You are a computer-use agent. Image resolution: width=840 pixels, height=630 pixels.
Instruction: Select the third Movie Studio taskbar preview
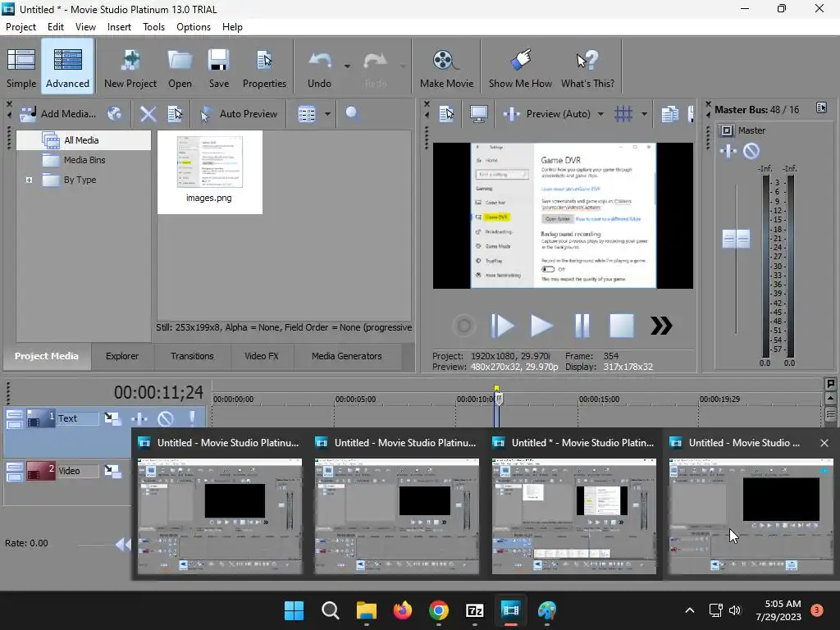pos(573,505)
